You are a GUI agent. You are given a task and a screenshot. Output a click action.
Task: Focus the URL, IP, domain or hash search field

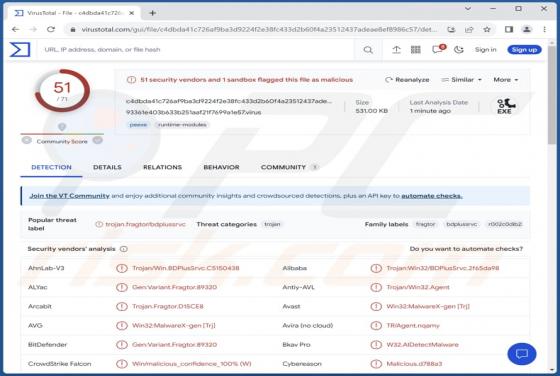(x=196, y=50)
